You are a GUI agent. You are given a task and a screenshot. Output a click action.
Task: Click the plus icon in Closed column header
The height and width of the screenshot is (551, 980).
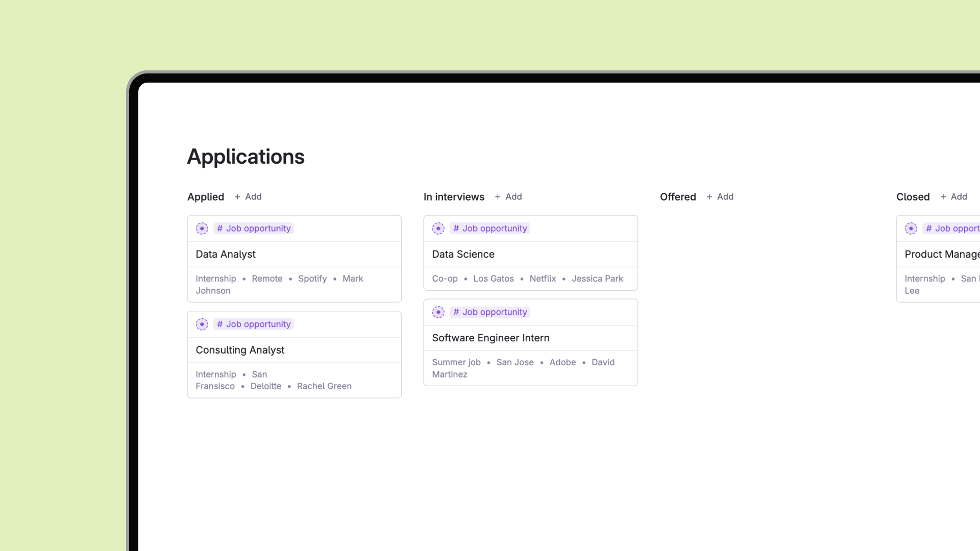pyautogui.click(x=943, y=197)
